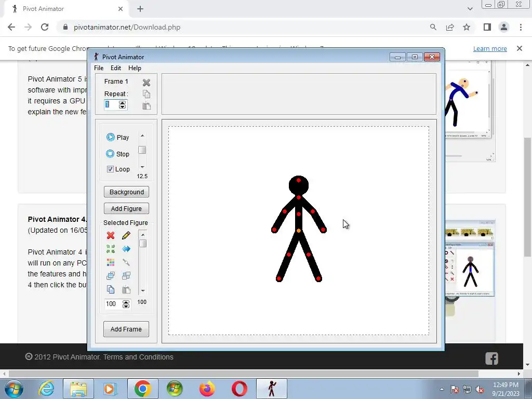532x399 pixels.
Task: Edit the figure using the pencil icon
Action: (x=126, y=235)
